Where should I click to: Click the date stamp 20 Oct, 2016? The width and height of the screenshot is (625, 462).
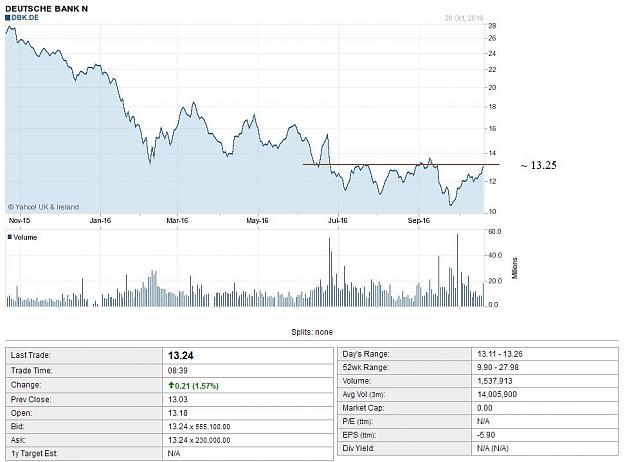click(464, 18)
